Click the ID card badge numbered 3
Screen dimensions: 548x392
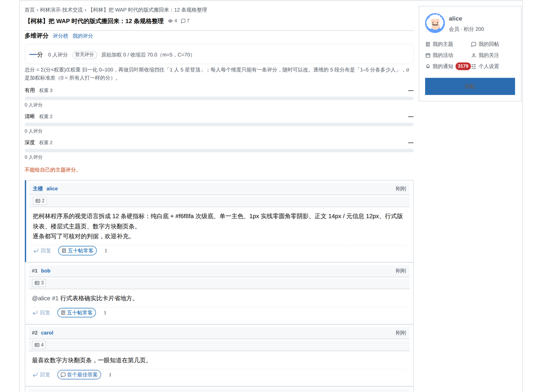click(x=39, y=283)
